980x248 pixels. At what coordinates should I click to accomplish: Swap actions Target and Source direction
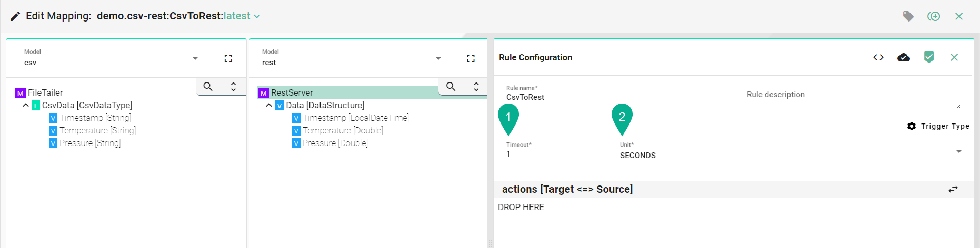click(953, 189)
